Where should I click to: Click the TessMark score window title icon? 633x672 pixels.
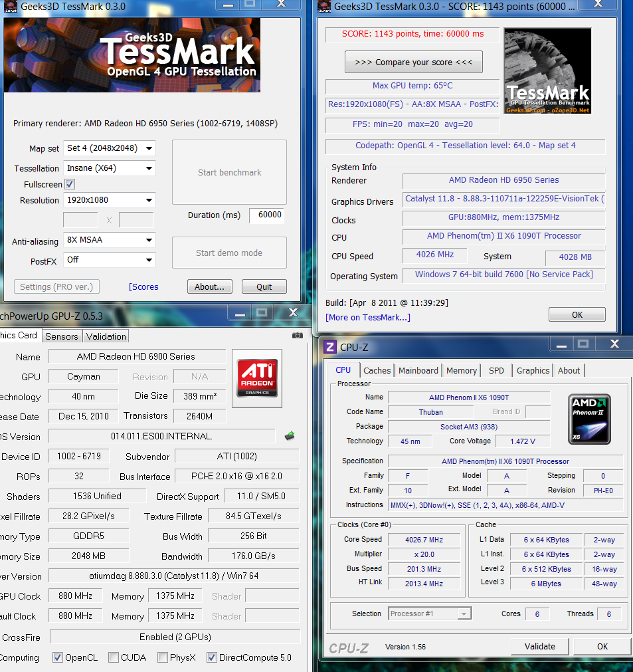tap(324, 6)
